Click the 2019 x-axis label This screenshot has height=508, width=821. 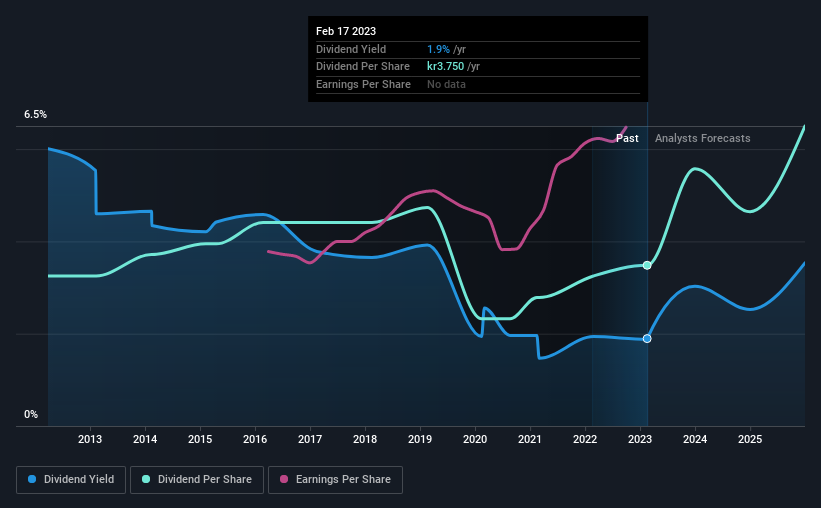(x=420, y=439)
